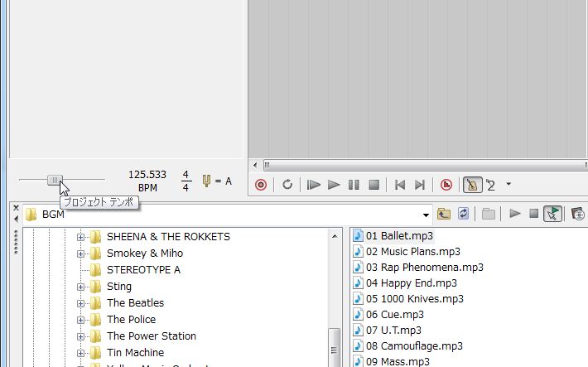Click Play From Start in transport bar
The image size is (588, 367).
313,185
